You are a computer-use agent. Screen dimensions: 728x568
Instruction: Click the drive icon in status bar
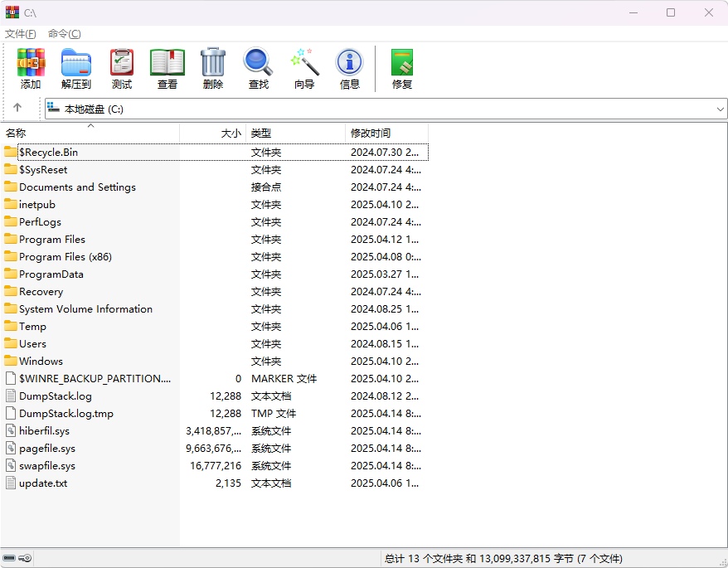(x=9, y=558)
